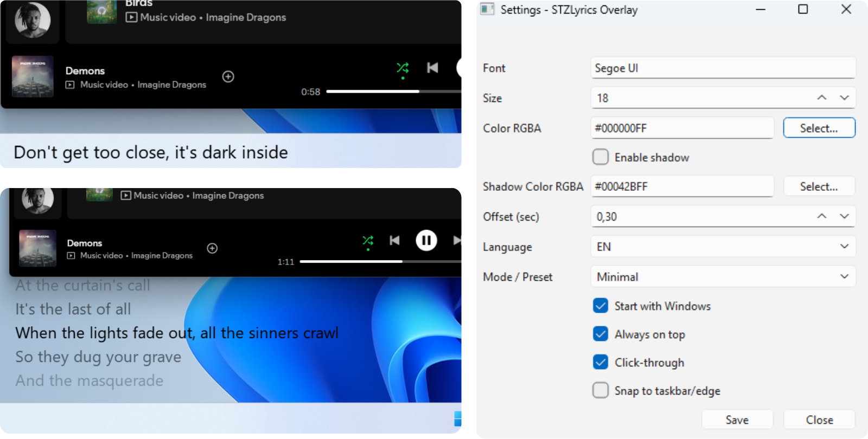The height and width of the screenshot is (439, 868).
Task: Click previous track icon left of the pause button
Action: tap(394, 240)
